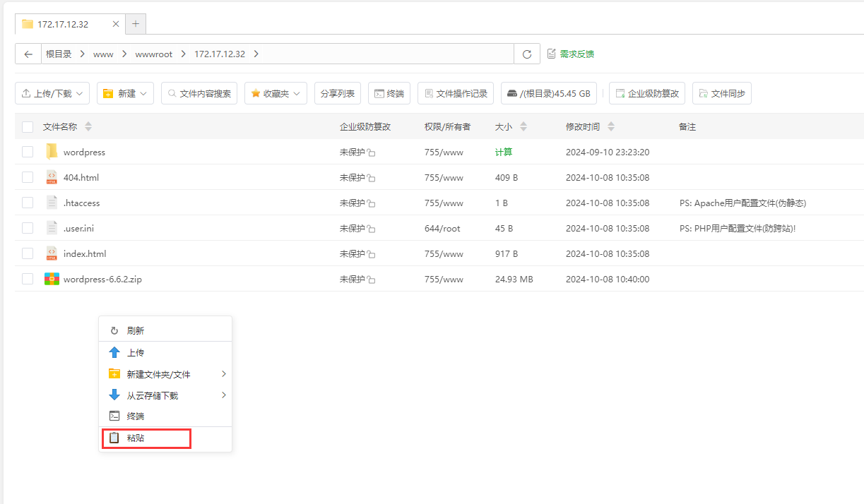Click the .user.ini row lock icon
The height and width of the screenshot is (504, 864).
pyautogui.click(x=371, y=229)
